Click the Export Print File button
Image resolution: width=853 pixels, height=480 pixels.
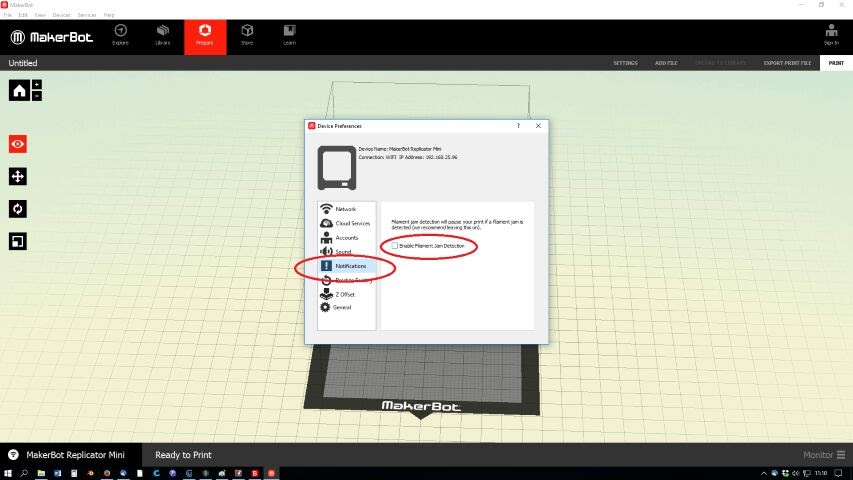[786, 63]
